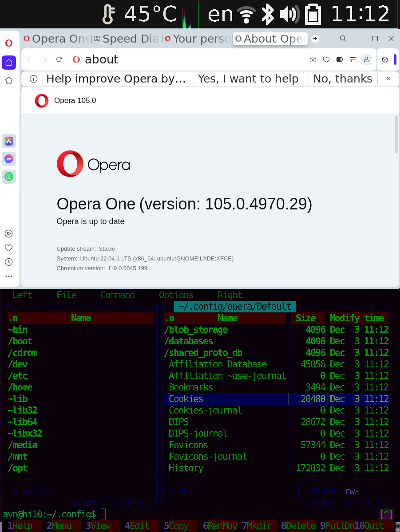Click the Wi-Fi icon in system panel
This screenshot has width=400, height=532.
(246, 14)
